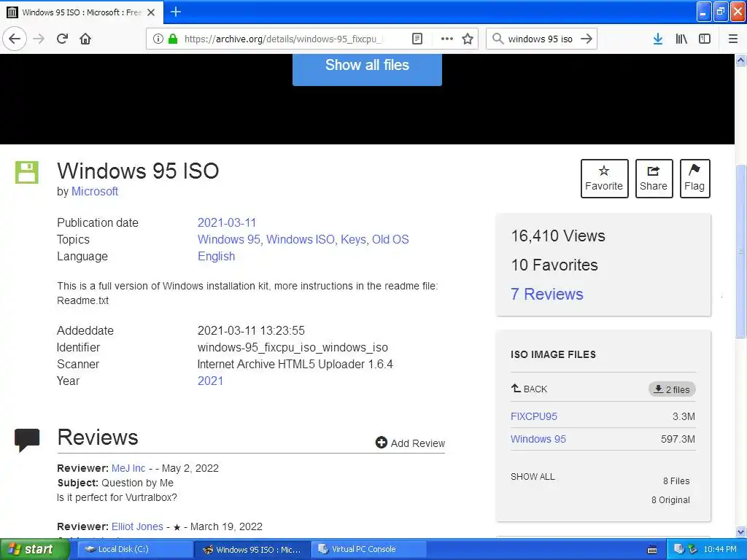Download the 2 files bundle

point(672,389)
